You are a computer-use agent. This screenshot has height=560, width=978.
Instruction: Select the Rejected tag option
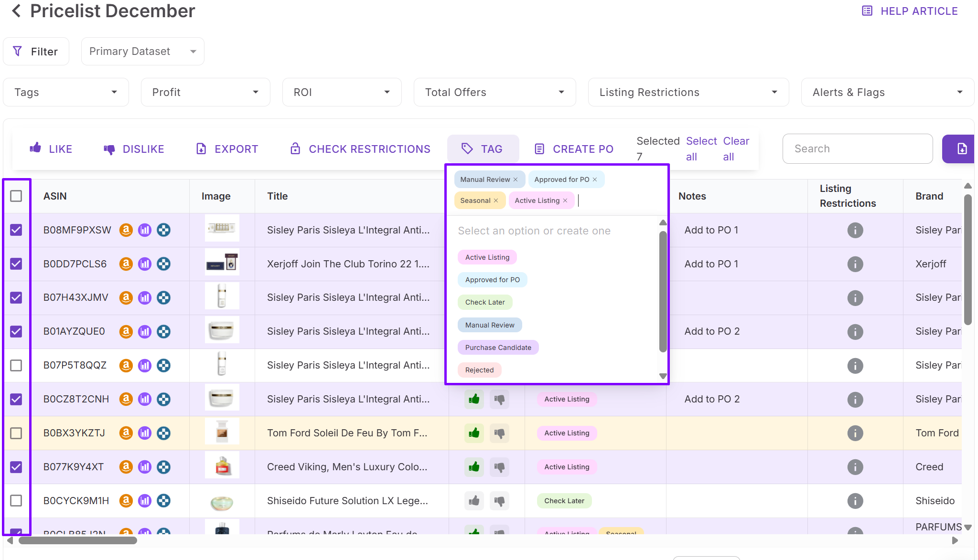pyautogui.click(x=479, y=370)
